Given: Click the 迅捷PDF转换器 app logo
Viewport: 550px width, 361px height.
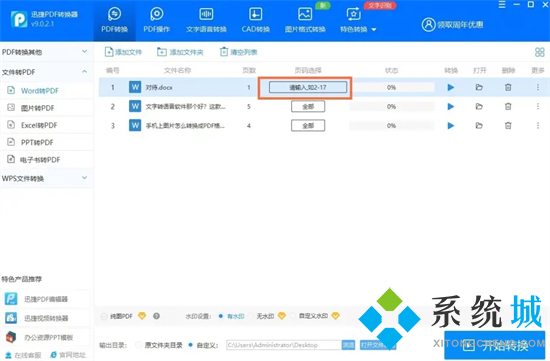Looking at the screenshot, I should 19,19.
